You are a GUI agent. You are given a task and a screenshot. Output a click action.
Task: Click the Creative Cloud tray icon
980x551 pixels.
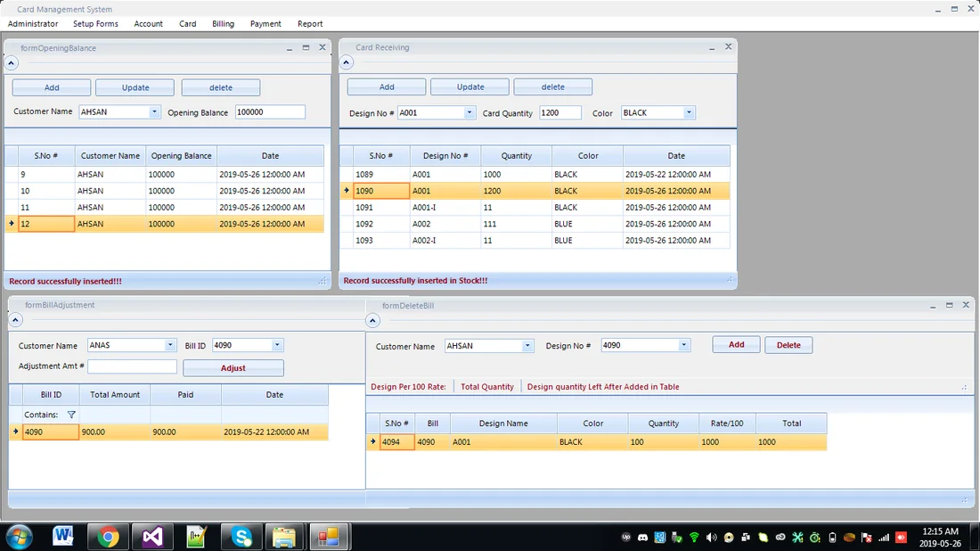(780, 538)
